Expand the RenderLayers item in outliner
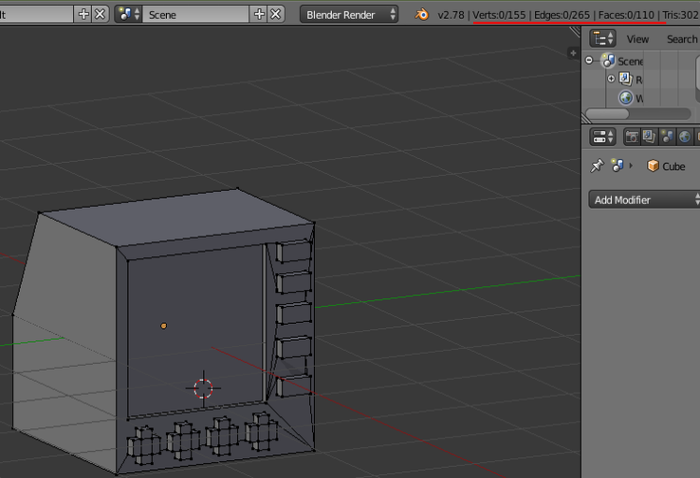The height and width of the screenshot is (478, 700). [x=611, y=79]
